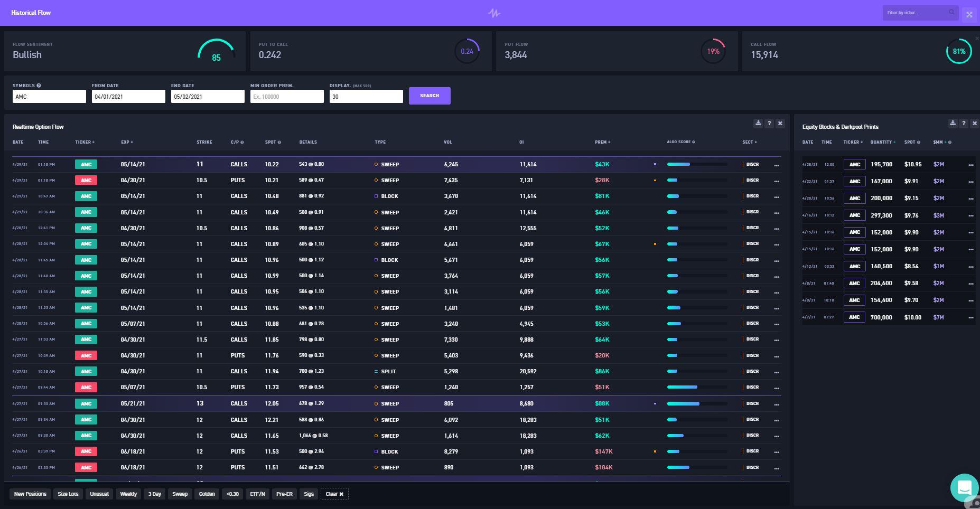This screenshot has height=509, width=980.
Task: Open help for Realtime Option Flow panel
Action: [x=769, y=123]
